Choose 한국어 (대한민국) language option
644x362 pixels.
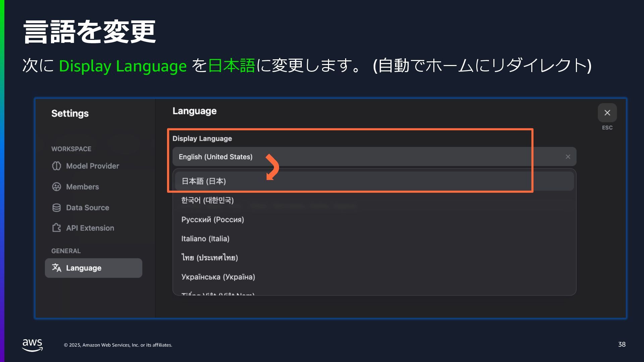click(x=207, y=200)
